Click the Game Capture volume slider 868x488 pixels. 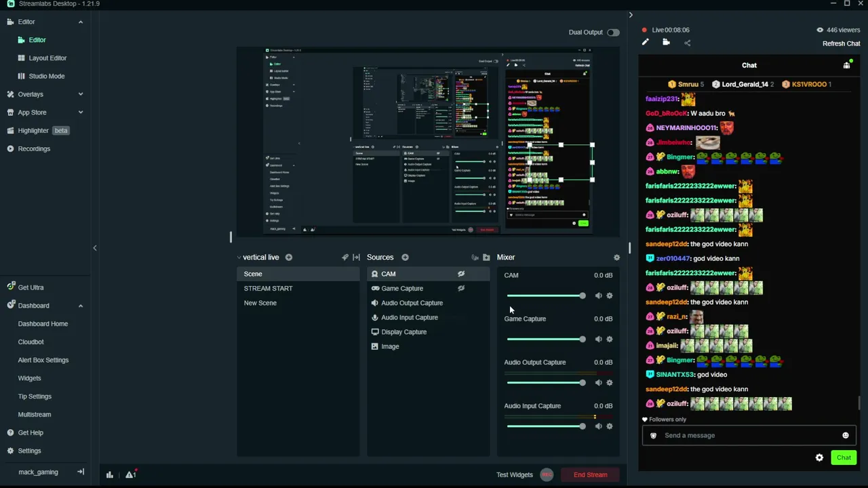(546, 339)
